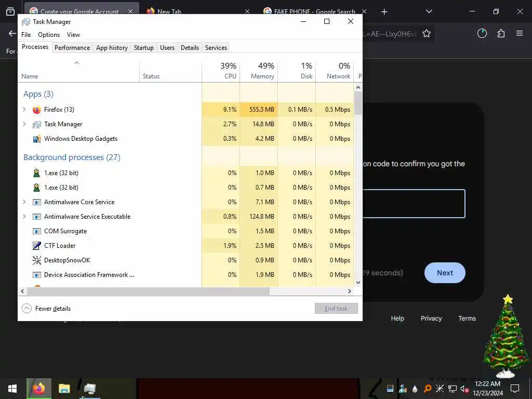This screenshot has height=399, width=532.
Task: Click the vertical scrollbar thumb in process list
Action: (x=358, y=103)
